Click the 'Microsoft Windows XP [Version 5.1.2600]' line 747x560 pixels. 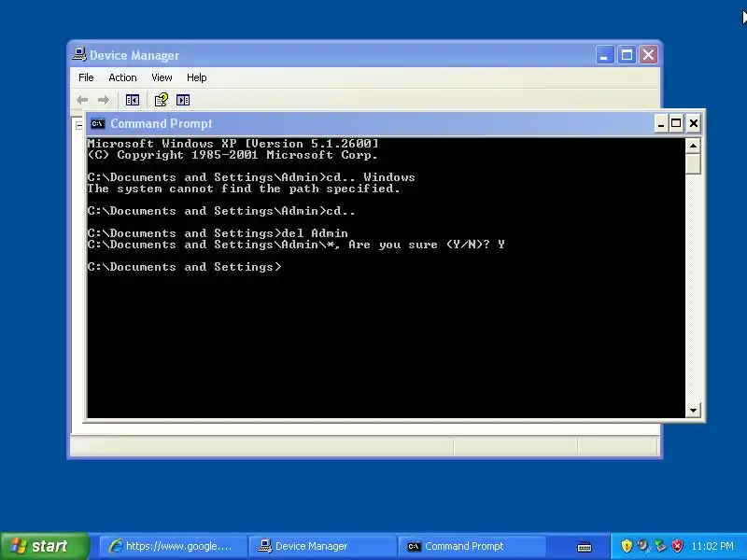tap(233, 144)
